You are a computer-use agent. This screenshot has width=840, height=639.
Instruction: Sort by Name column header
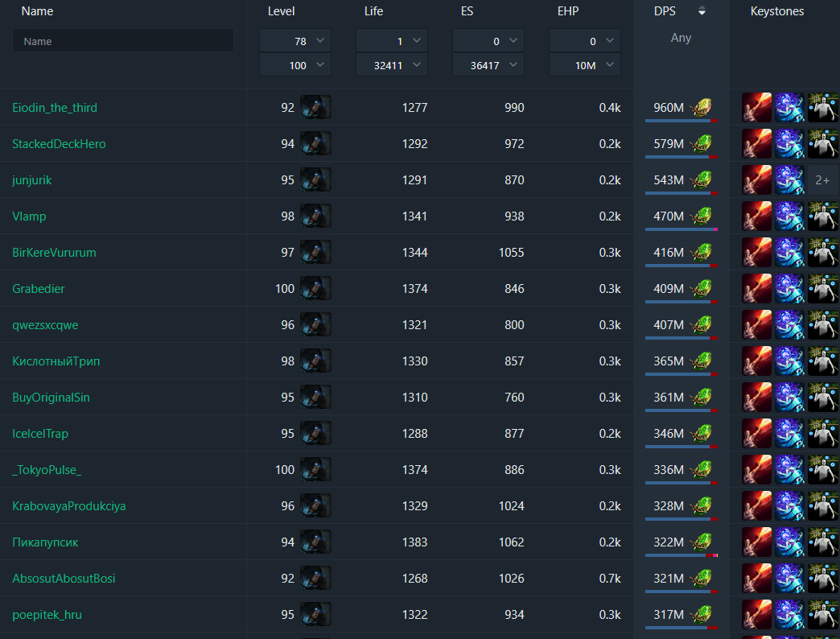[x=37, y=11]
